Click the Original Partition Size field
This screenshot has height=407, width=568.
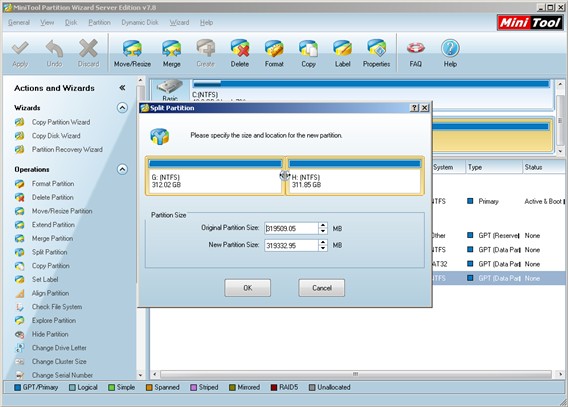291,228
